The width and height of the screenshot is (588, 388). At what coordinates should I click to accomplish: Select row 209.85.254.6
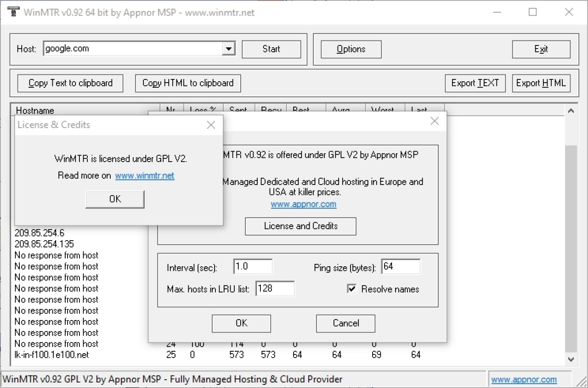point(40,233)
